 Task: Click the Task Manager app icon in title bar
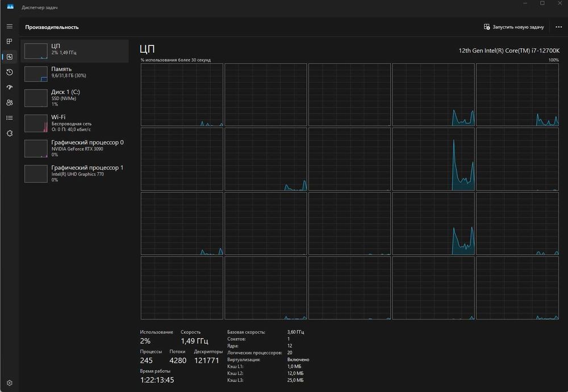click(10, 7)
